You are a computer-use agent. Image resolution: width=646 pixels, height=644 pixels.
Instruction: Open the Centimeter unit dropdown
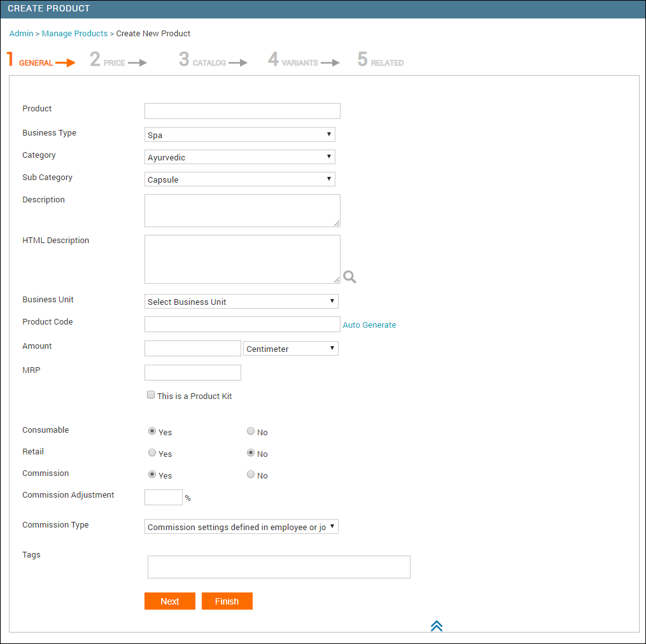[291, 349]
